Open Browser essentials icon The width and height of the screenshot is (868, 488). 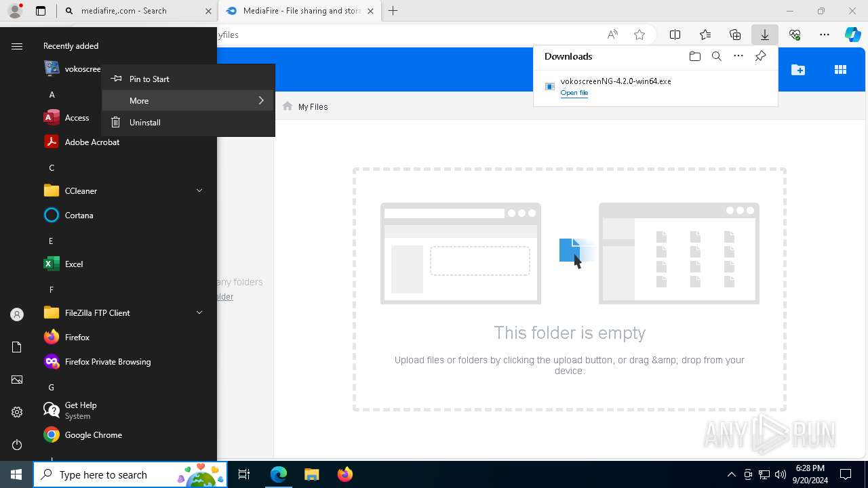coord(795,35)
